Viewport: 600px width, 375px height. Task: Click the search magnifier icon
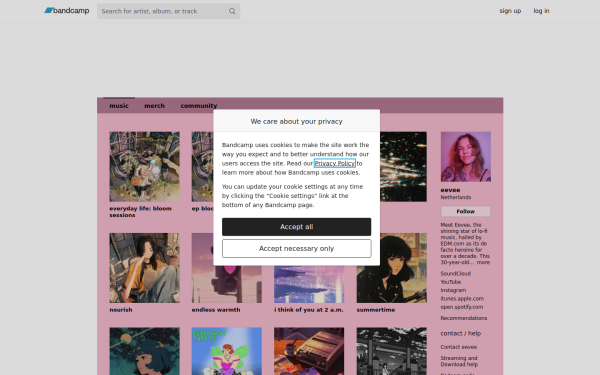[x=232, y=11]
